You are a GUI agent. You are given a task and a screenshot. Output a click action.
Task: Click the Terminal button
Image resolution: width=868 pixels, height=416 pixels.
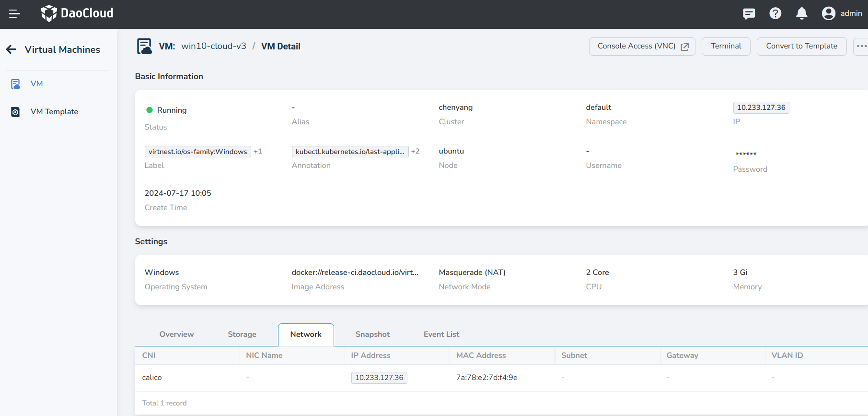tap(726, 47)
